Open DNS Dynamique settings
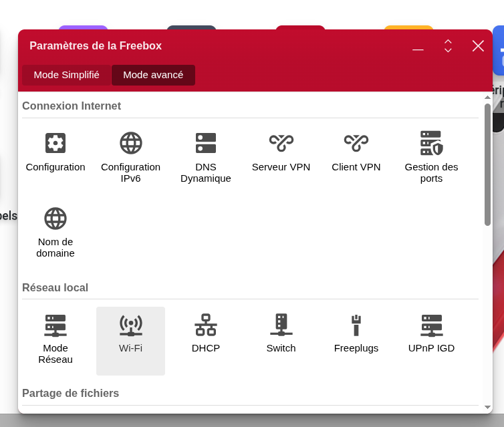The width and height of the screenshot is (504, 427). [x=206, y=143]
